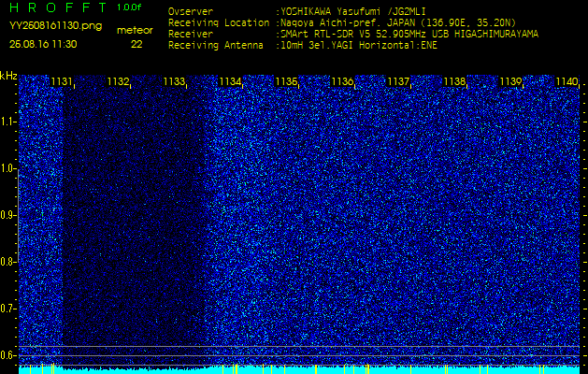
Task: Click the 1131 time marker
Action: tap(62, 81)
